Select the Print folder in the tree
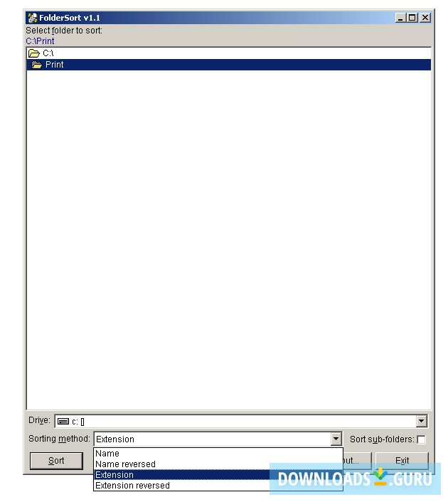This screenshot has width=448, height=502. [229, 65]
